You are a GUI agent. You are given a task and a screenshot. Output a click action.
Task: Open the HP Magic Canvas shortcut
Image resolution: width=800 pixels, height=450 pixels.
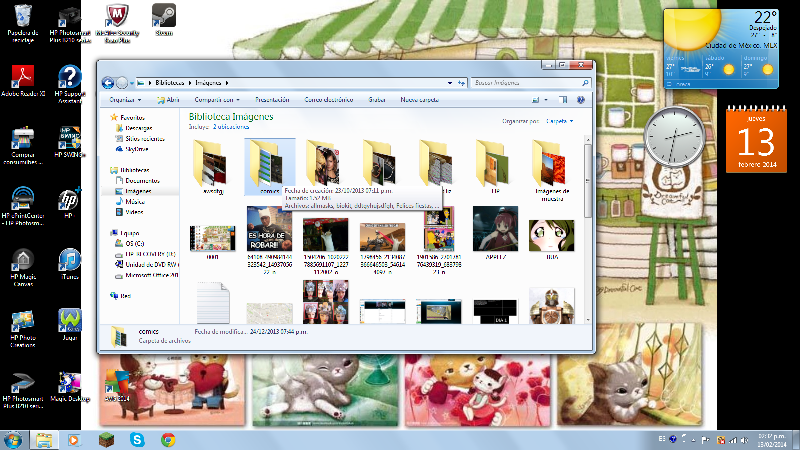(23, 267)
